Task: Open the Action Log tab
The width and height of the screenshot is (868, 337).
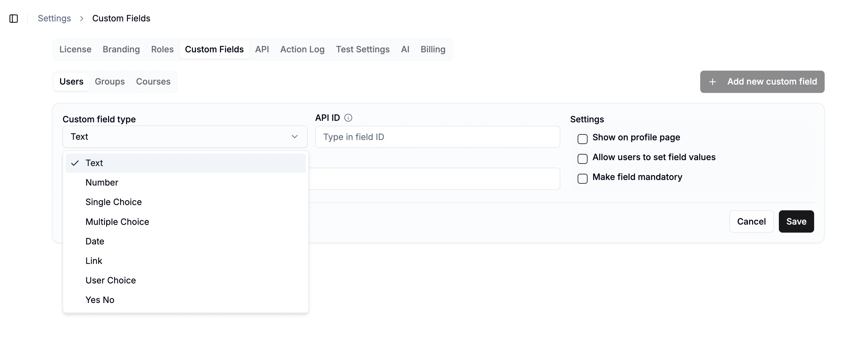Action: point(302,49)
